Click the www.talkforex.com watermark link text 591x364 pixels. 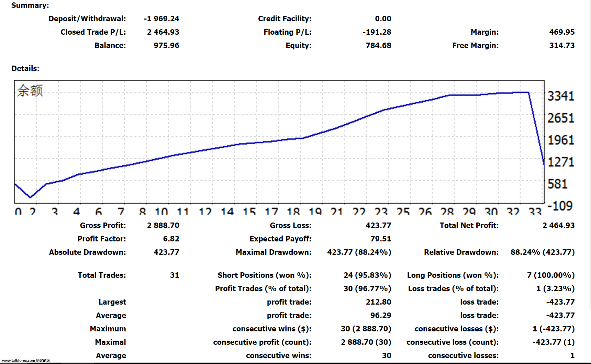tap(19, 361)
